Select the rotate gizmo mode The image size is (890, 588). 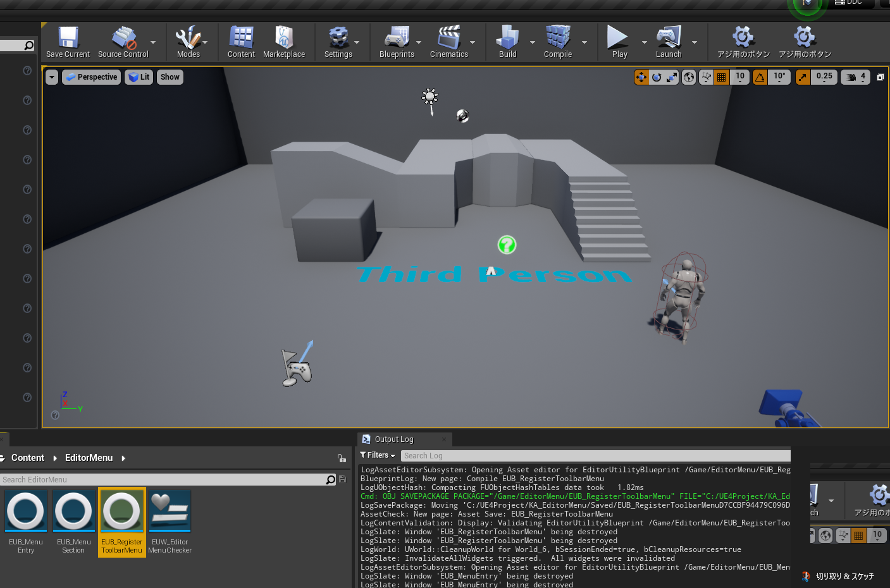[657, 77]
